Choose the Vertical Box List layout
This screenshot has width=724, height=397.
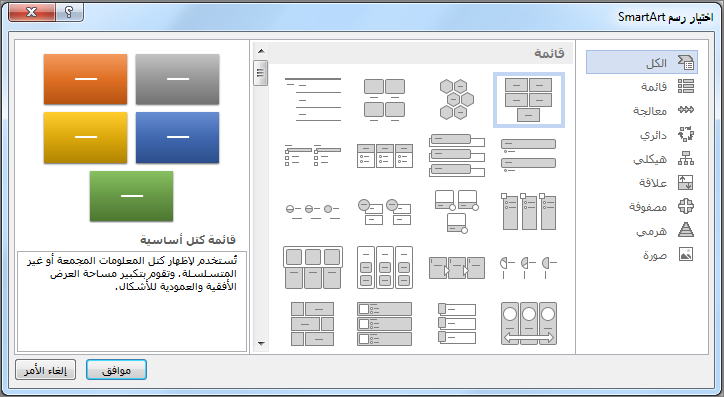(x=457, y=156)
